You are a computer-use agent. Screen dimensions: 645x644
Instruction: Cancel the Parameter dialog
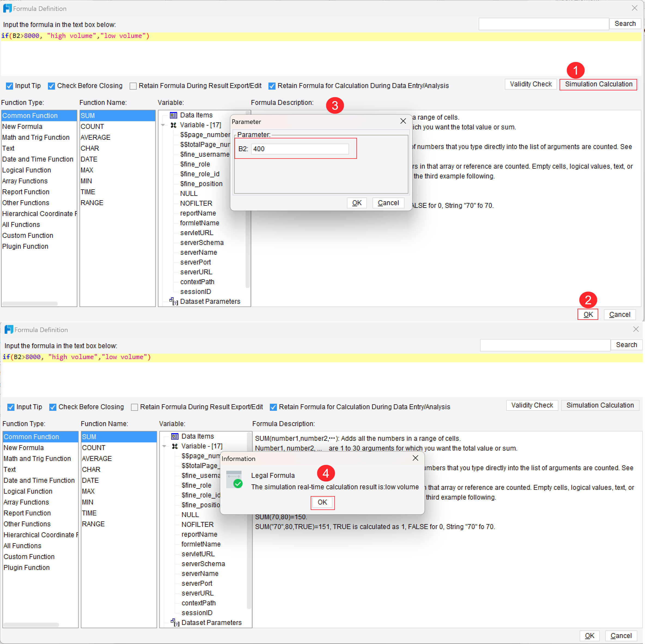(x=388, y=203)
